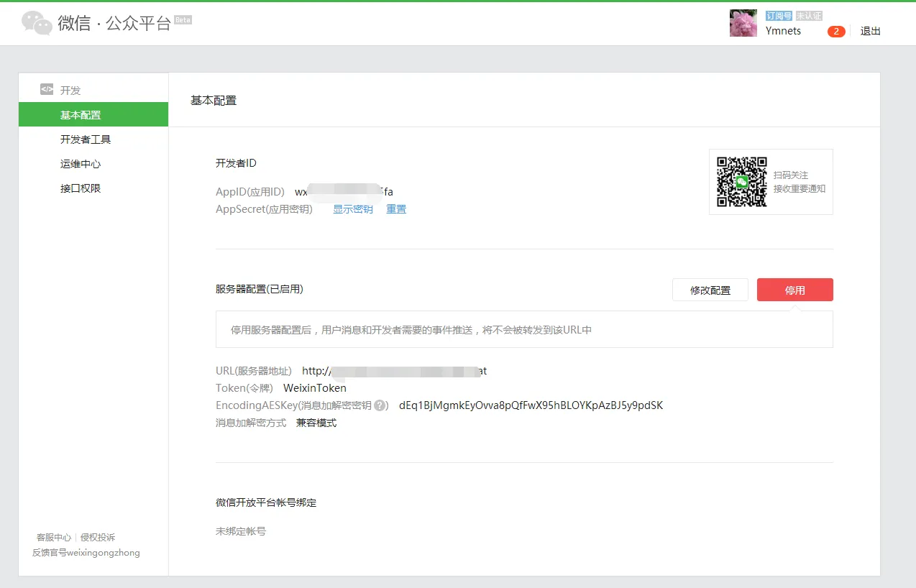Viewport: 916px width, 588px height.
Task: Click the Beta tag next to title
Action: [x=183, y=20]
